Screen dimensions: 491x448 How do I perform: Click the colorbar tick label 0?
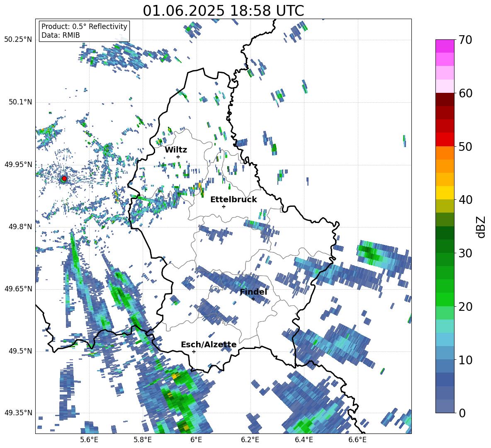(462, 413)
